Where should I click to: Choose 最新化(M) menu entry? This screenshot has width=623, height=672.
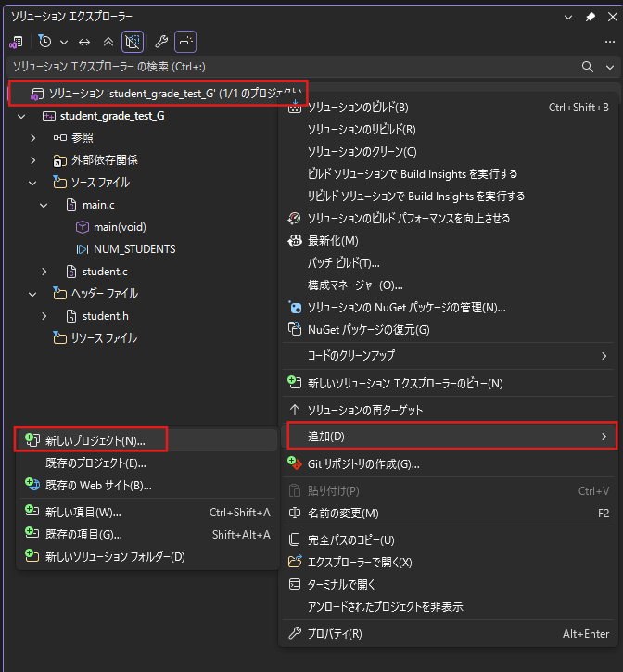pyautogui.click(x=449, y=241)
